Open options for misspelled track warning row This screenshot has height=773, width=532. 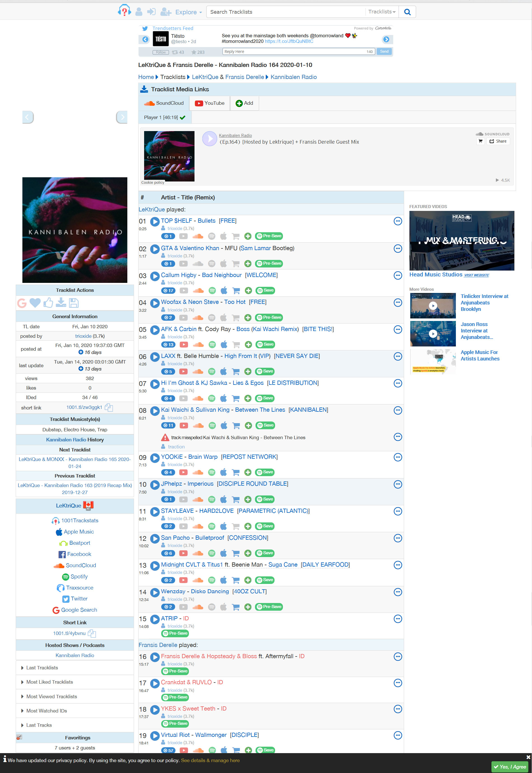398,437
